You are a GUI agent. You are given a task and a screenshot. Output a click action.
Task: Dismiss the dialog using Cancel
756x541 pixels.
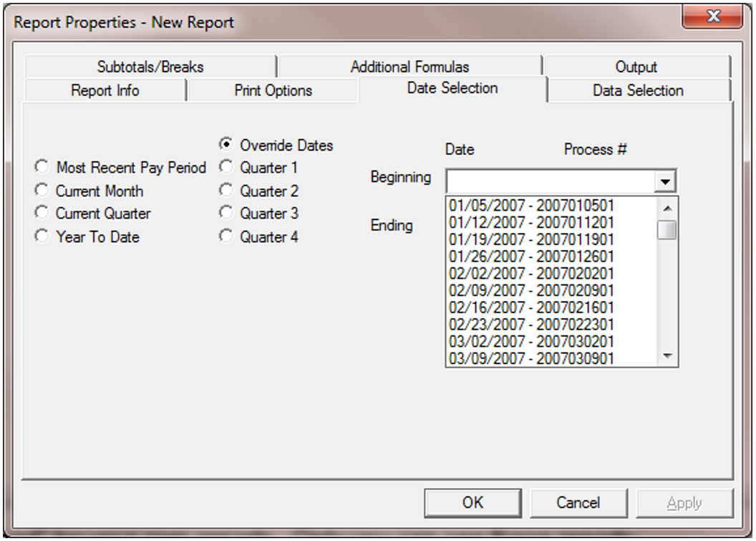[x=578, y=502]
